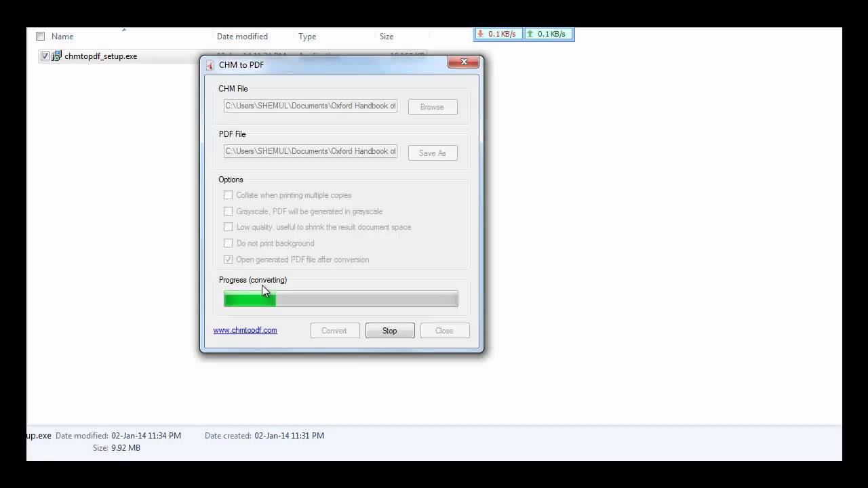Click Date created 02-Jan-14 11:31 PM detail
Screen dimensions: 868x488
[x=264, y=436]
